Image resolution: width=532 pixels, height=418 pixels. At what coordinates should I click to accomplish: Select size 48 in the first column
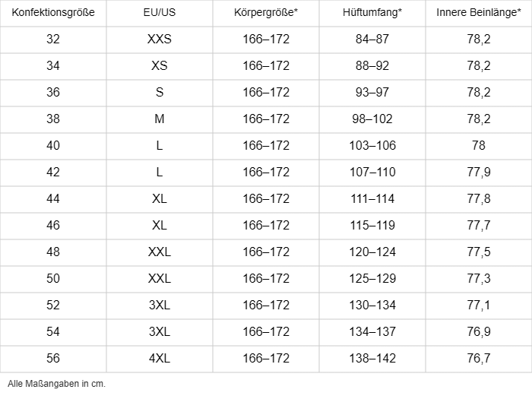(53, 252)
